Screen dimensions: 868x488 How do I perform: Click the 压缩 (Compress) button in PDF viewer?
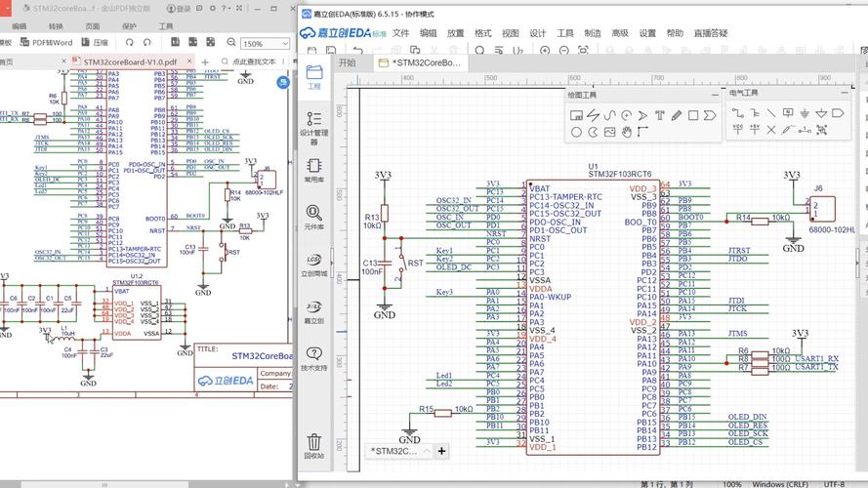95,42
